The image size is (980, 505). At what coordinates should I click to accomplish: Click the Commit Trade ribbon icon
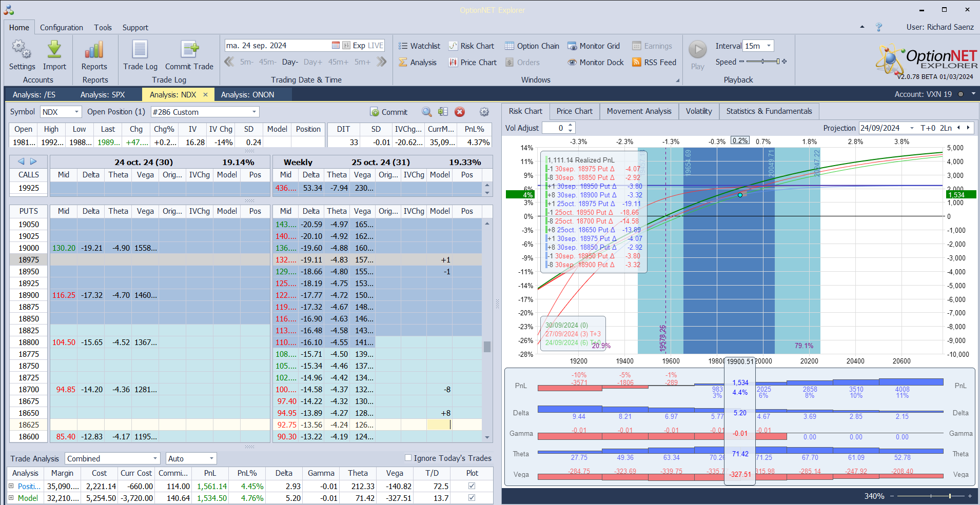coord(189,49)
